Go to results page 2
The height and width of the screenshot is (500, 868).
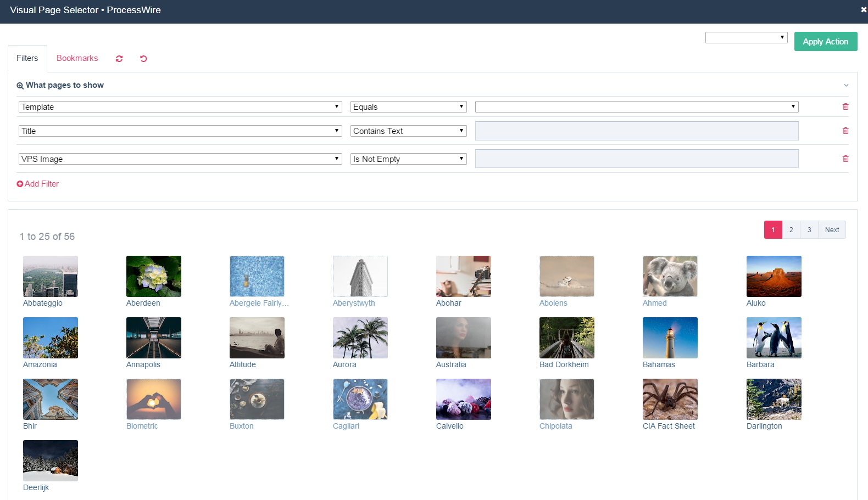(x=791, y=230)
